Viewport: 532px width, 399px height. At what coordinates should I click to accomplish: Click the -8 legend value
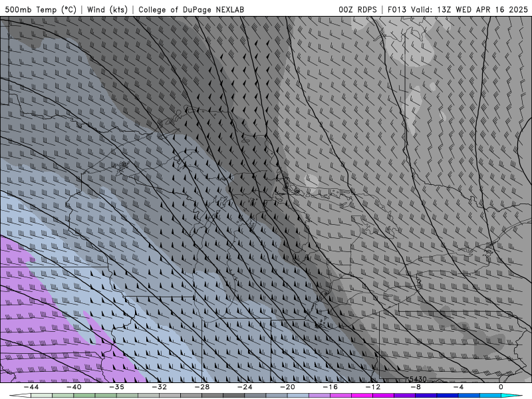click(x=416, y=387)
